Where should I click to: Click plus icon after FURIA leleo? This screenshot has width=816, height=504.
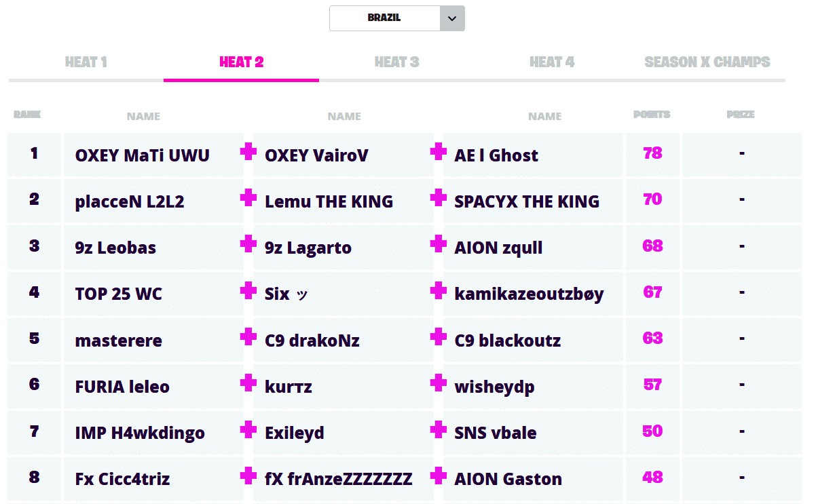pos(248,383)
